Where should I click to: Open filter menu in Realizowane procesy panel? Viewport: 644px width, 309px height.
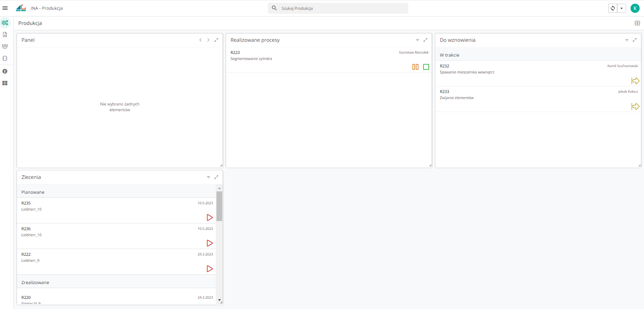[417, 40]
